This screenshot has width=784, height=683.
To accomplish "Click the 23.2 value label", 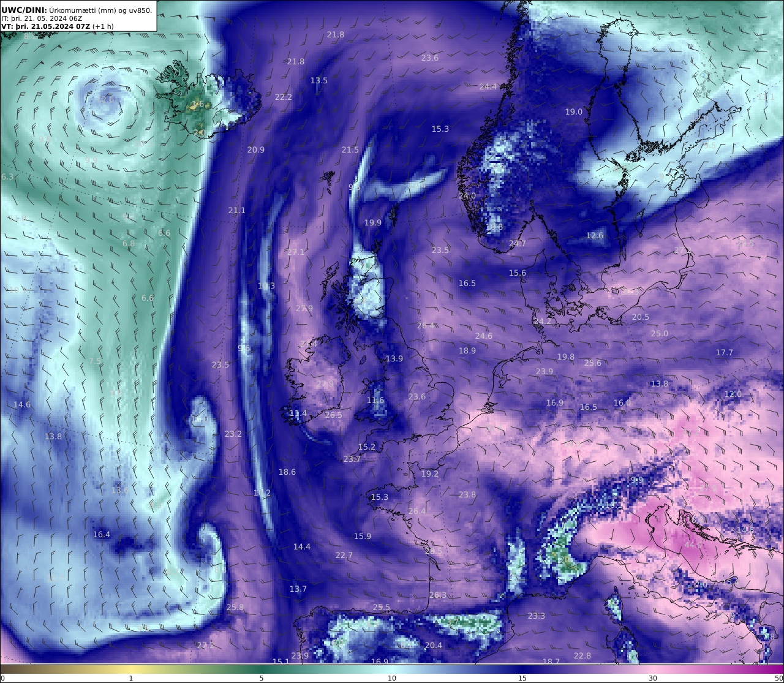I will tap(233, 434).
